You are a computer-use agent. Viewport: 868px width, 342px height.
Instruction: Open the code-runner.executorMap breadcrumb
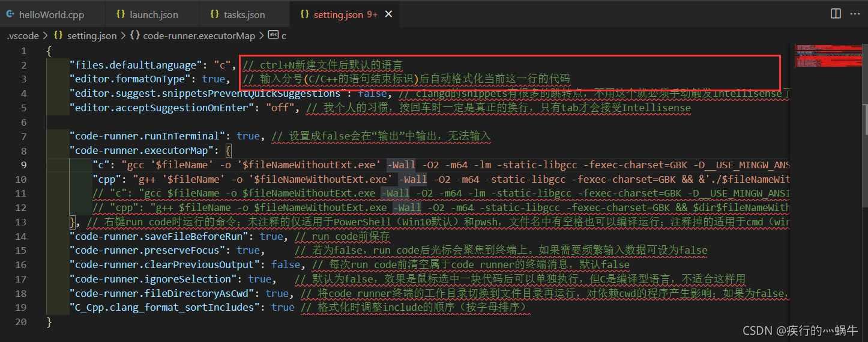(192, 36)
